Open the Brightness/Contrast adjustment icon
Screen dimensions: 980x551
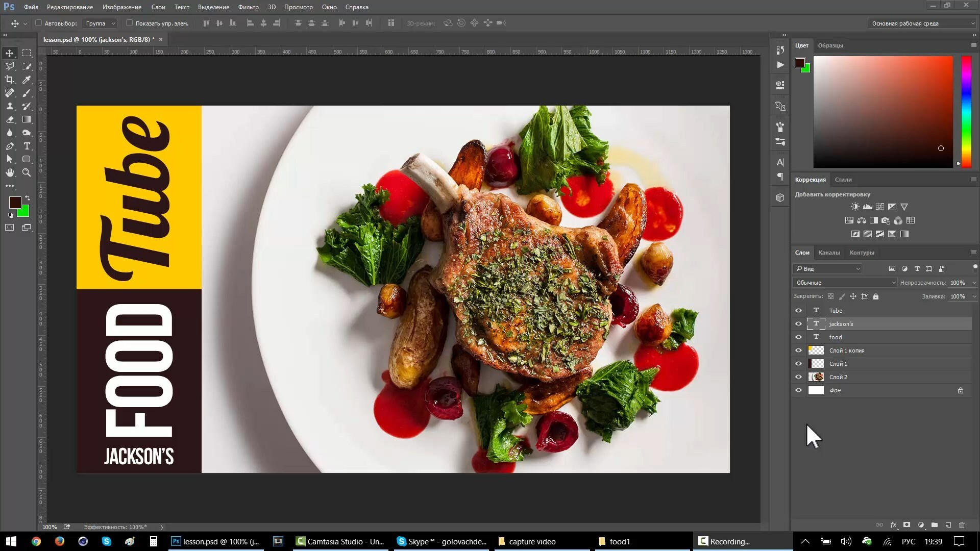(855, 207)
